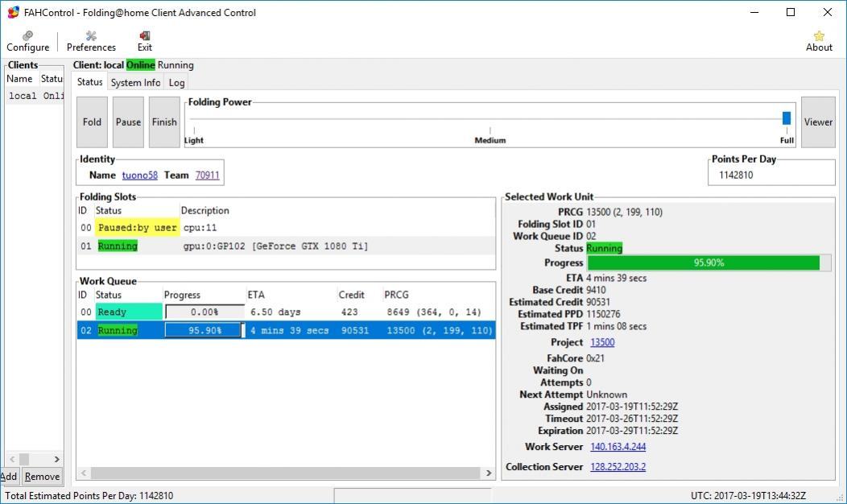
Task: Open the Project 13500 link
Action: point(602,342)
